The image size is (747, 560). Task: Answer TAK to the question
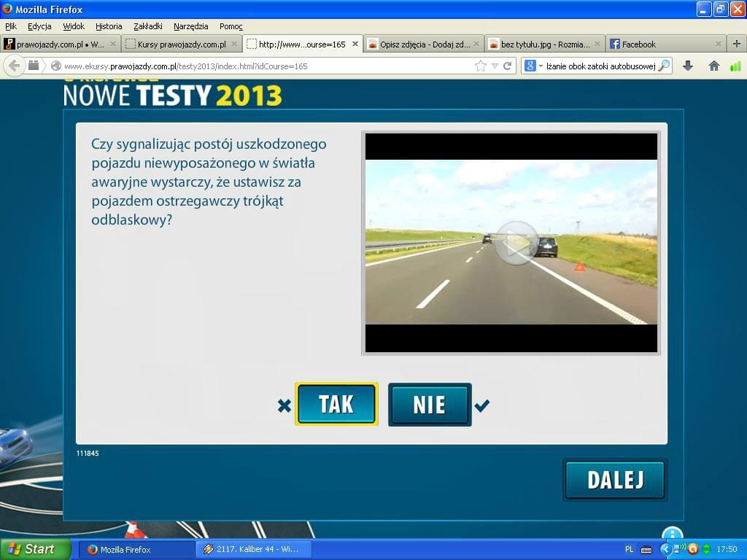(336, 404)
